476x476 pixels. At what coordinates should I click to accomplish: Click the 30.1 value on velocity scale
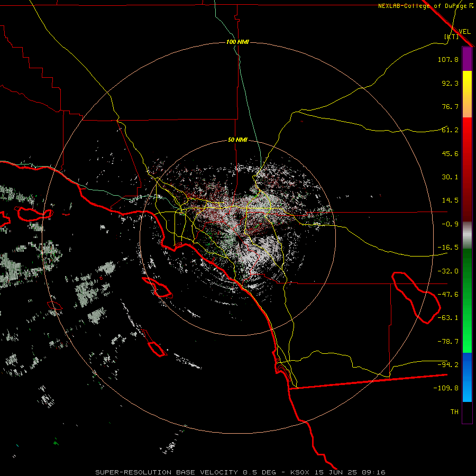pyautogui.click(x=450, y=177)
